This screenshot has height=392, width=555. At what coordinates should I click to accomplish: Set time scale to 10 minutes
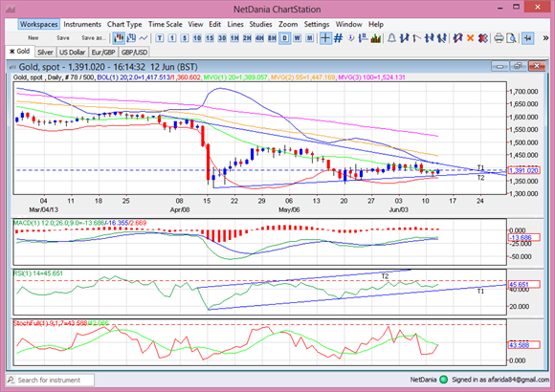coord(197,38)
